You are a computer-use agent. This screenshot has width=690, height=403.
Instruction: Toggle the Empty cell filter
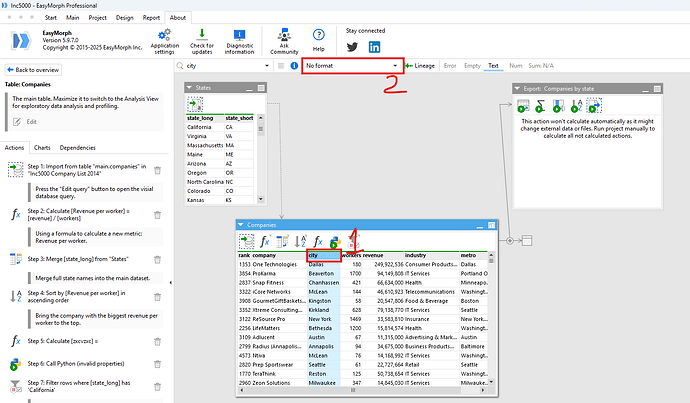pyautogui.click(x=472, y=66)
